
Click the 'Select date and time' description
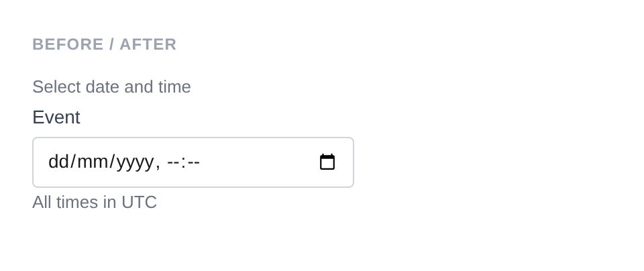click(x=111, y=87)
